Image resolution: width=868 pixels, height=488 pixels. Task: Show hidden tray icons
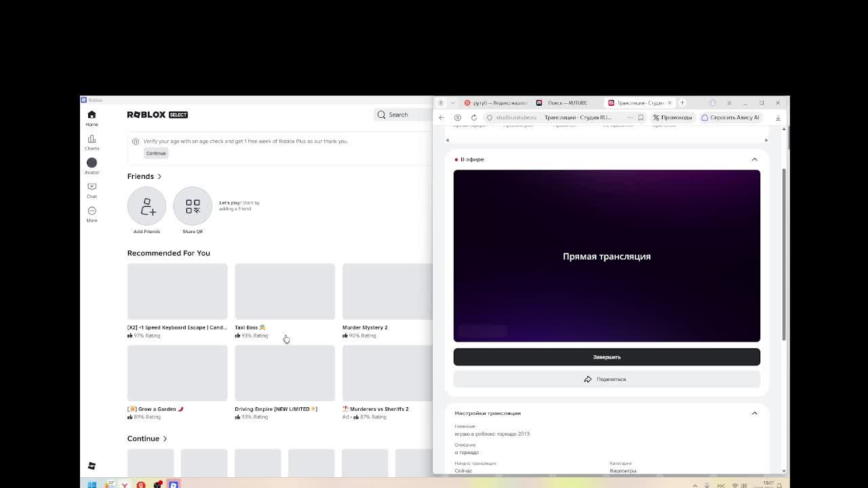coord(694,485)
